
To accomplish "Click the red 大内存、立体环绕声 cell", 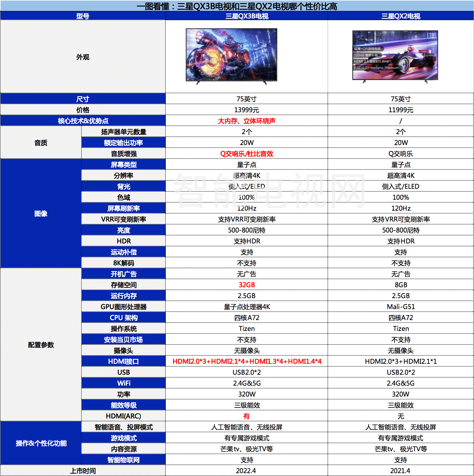I will 247,121.
